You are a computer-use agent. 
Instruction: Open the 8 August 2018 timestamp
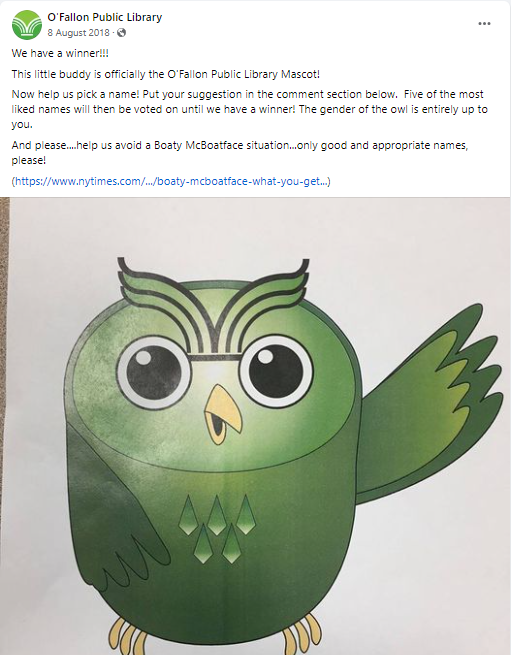coord(78,33)
